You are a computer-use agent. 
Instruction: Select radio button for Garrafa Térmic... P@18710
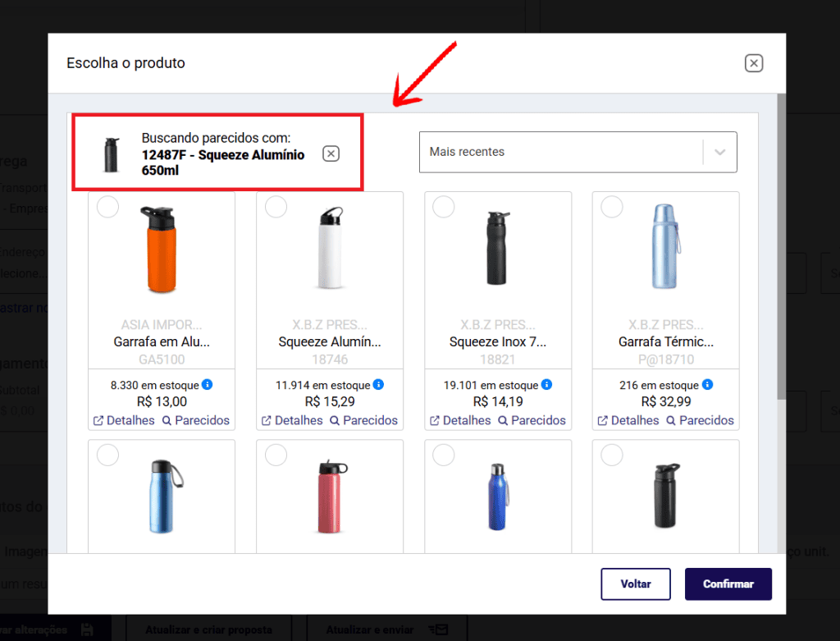coord(612,207)
